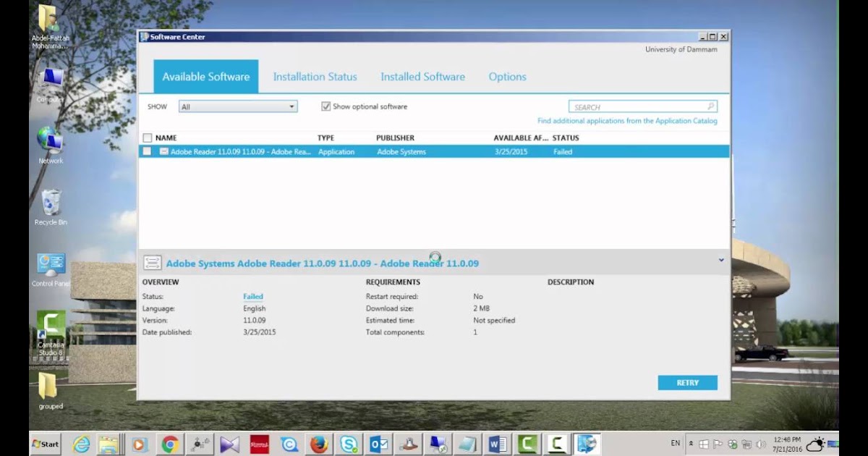Switch to Software Center taskbar icon
The width and height of the screenshot is (868, 456).
[587, 444]
